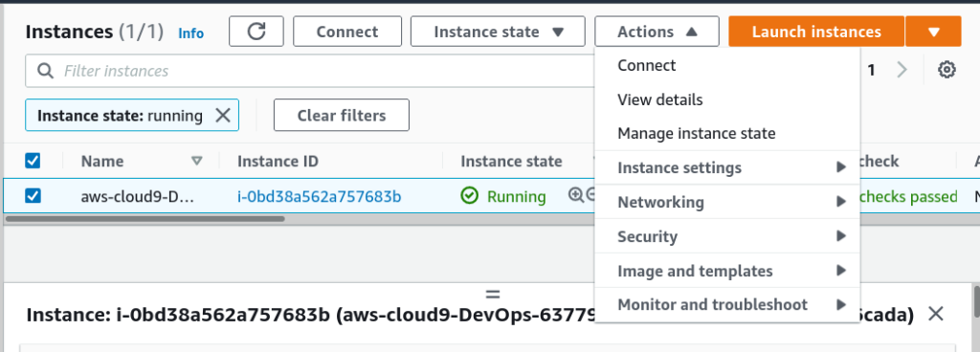Viewport: 980px width, 352px height.
Task: Click the Clear filters button
Action: 342,116
